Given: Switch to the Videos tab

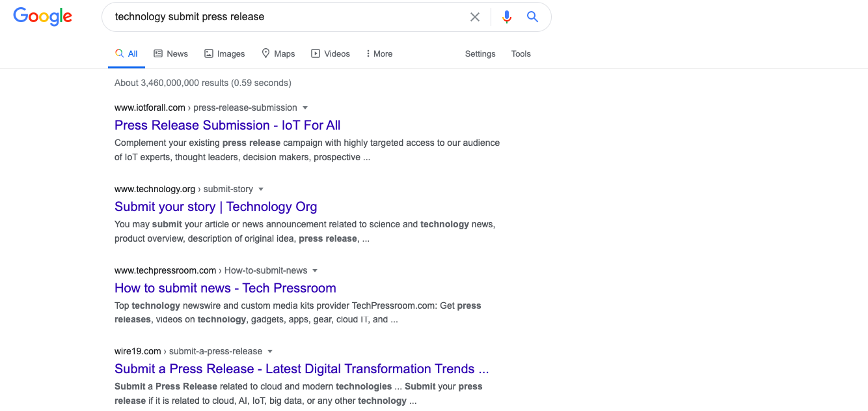Looking at the screenshot, I should point(331,54).
